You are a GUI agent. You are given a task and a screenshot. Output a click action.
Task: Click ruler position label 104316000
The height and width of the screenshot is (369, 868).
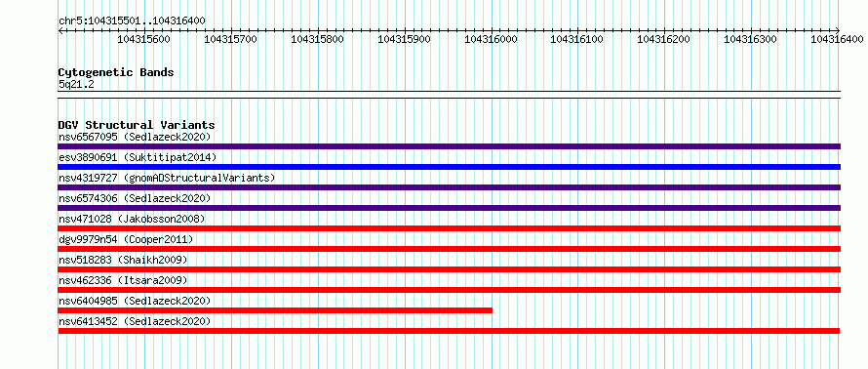[x=491, y=39]
